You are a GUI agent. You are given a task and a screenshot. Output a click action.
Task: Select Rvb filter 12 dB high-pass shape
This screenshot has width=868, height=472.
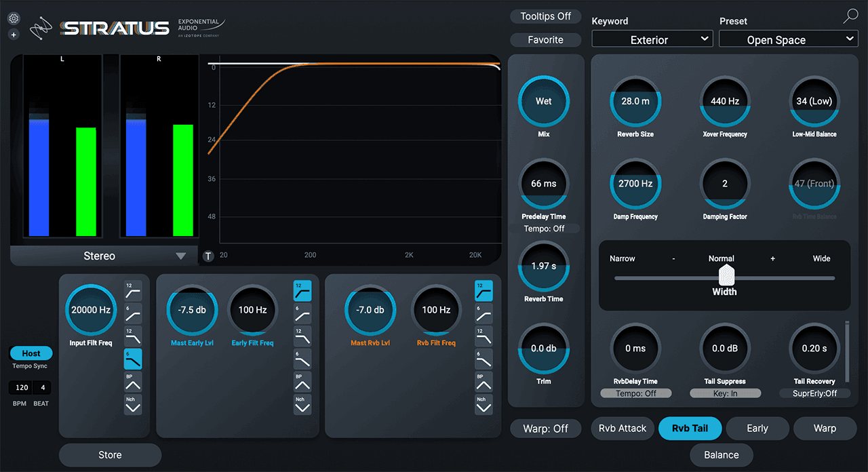click(484, 290)
